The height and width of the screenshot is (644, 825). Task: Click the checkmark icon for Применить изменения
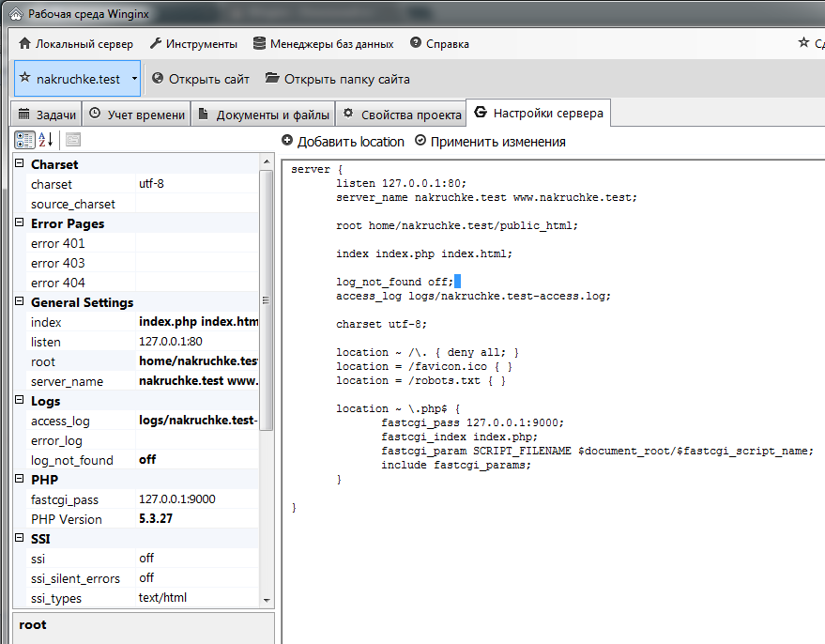420,141
